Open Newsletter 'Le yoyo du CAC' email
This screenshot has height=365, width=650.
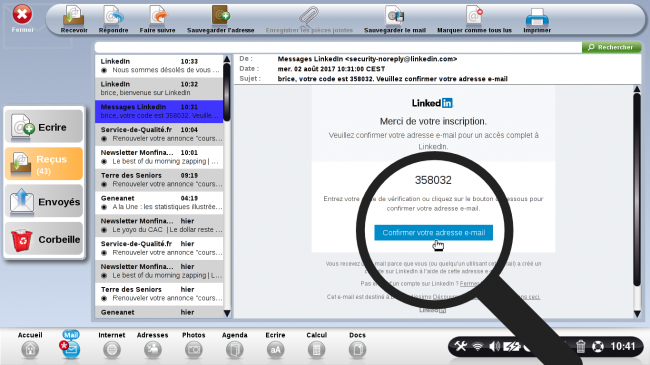pos(159,225)
